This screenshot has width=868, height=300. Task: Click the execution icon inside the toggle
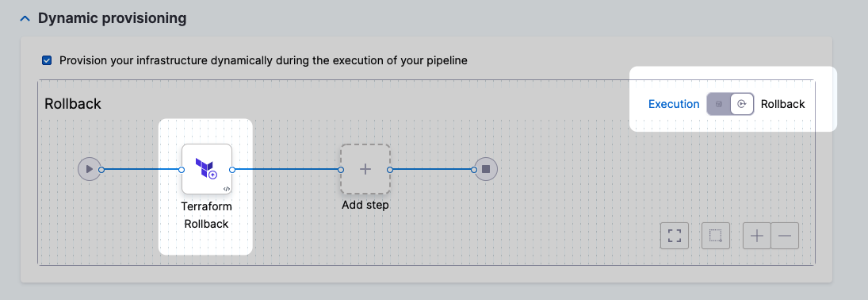pyautogui.click(x=718, y=104)
